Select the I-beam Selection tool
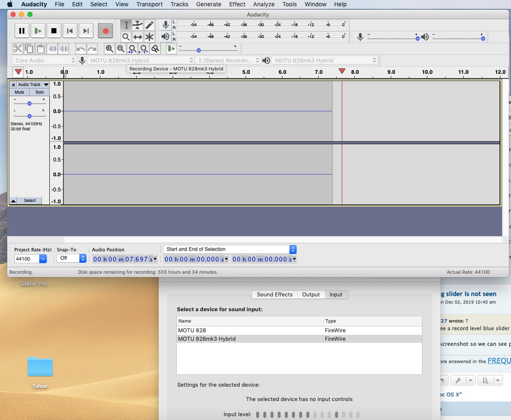Image resolution: width=511 pixels, height=420 pixels. click(126, 25)
